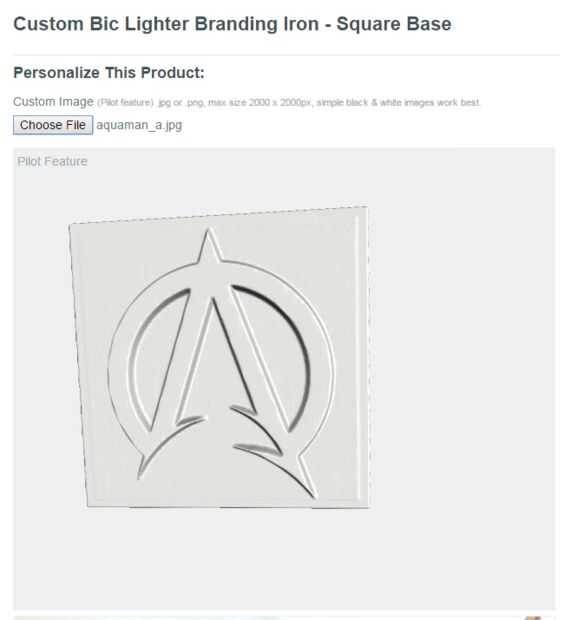Select the aquaman_a.jpg file name text
Viewport: 564px width, 620px height.
tap(139, 125)
